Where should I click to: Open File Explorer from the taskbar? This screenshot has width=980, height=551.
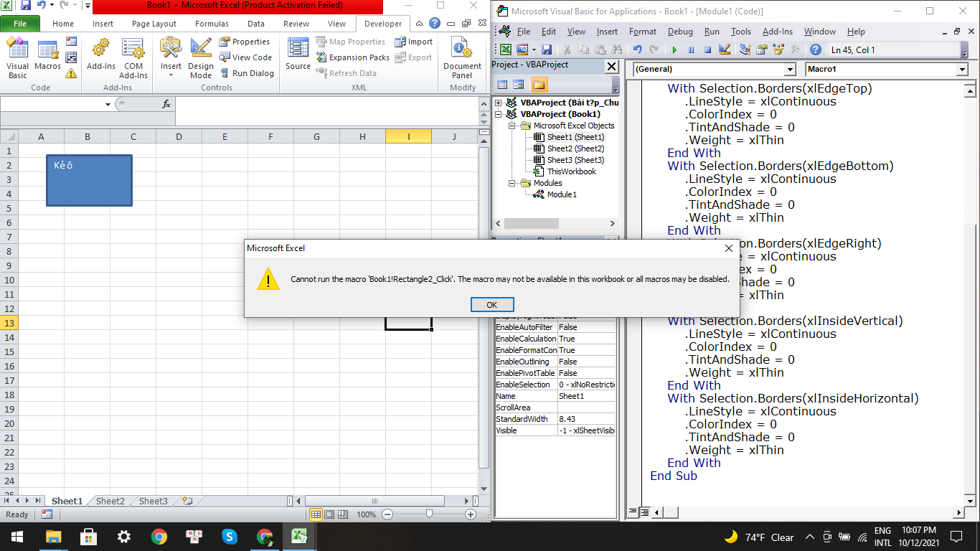click(x=53, y=536)
